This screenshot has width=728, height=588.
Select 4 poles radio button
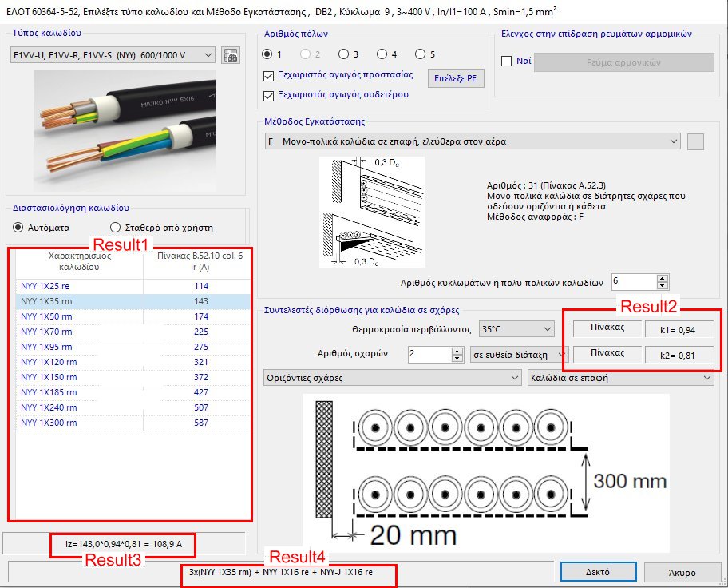click(x=382, y=54)
